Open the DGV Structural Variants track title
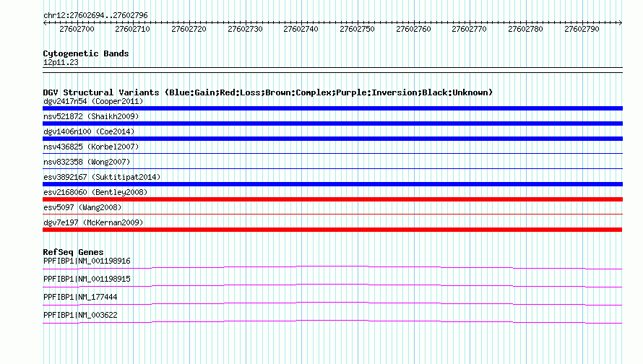 (268, 92)
